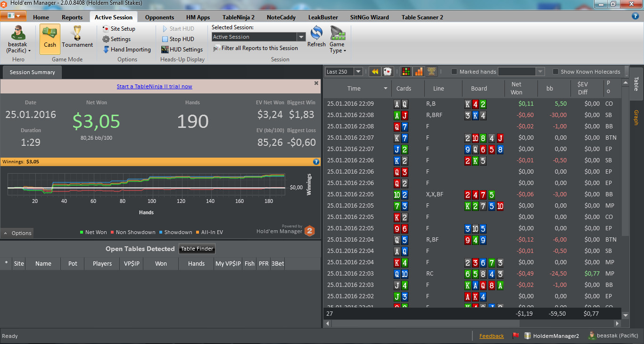Open the Game Type dropdown
This screenshot has height=344, width=644.
pos(338,40)
